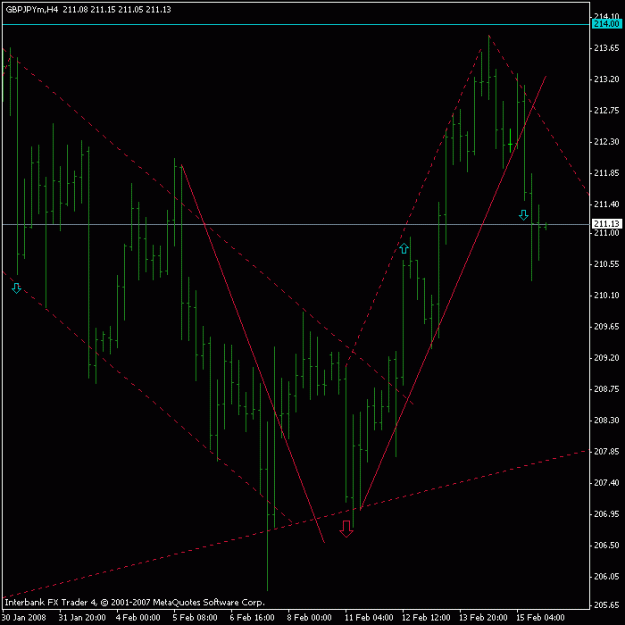Click the 31 Jan 20:00 time label
625x625 pixels.
[82, 617]
